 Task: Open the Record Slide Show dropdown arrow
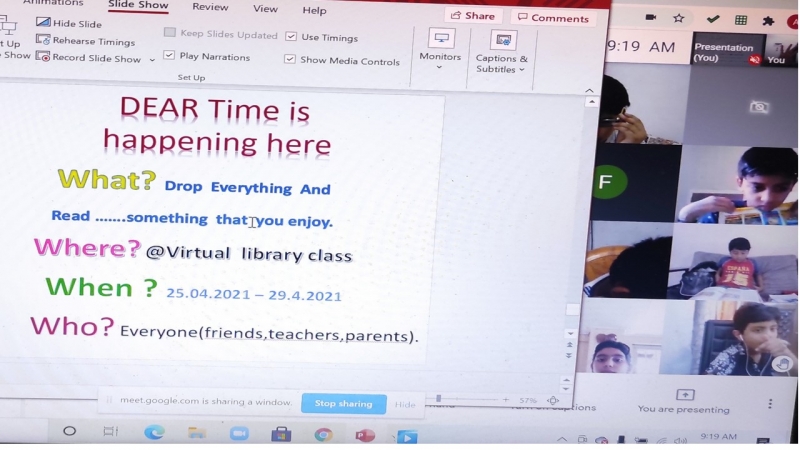[153, 59]
